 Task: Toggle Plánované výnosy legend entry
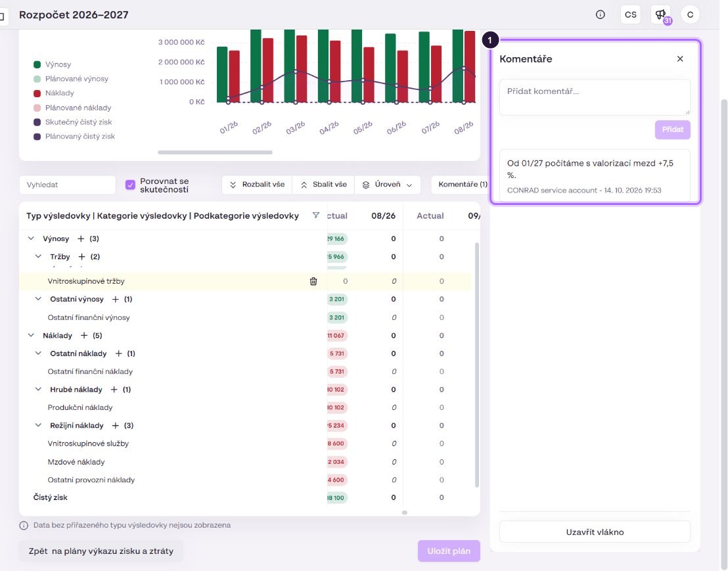coord(71,79)
